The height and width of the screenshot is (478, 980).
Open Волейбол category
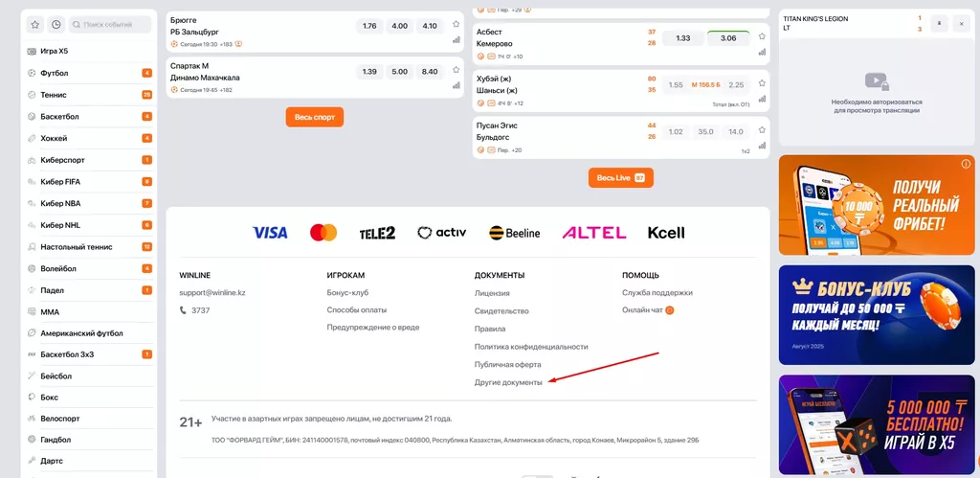[x=89, y=268]
